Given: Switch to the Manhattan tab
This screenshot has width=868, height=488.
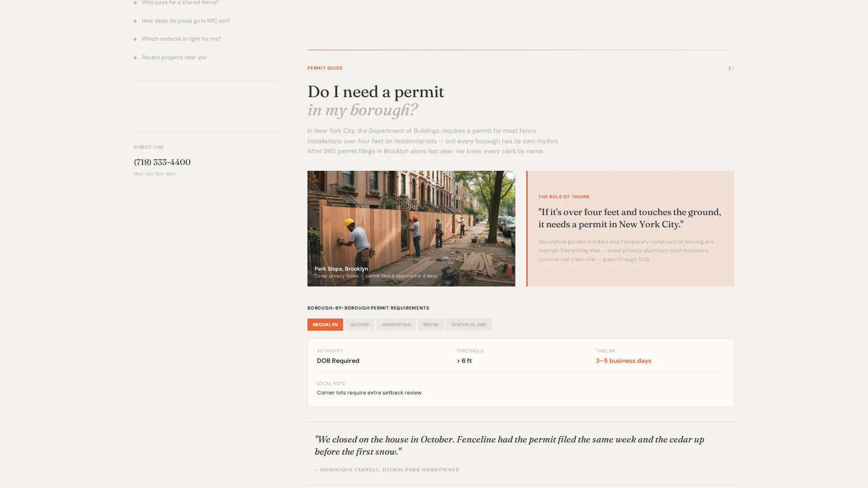Looking at the screenshot, I should pos(396,324).
